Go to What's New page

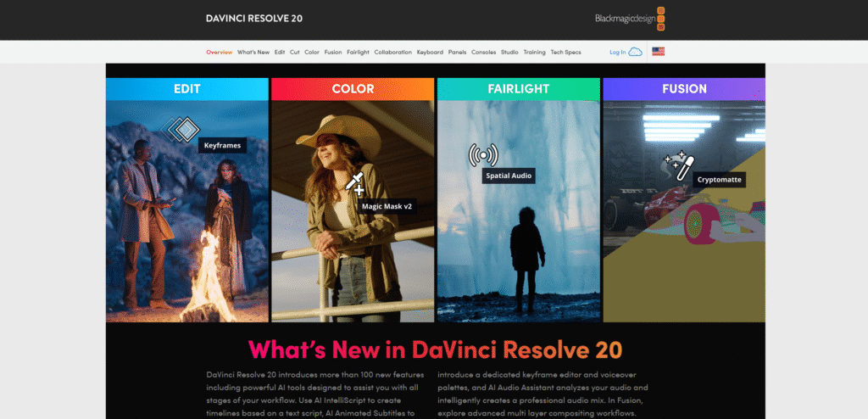point(253,53)
